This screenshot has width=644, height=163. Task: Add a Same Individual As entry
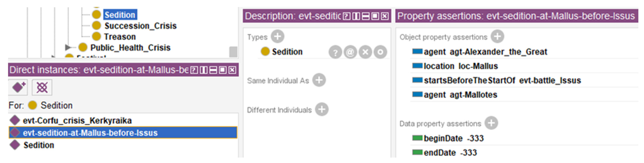tap(319, 80)
